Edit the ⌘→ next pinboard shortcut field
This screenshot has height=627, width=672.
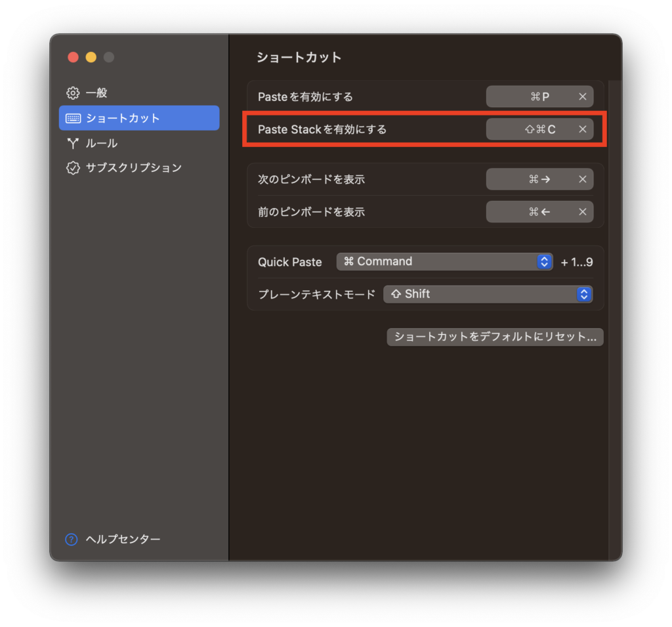tap(530, 179)
